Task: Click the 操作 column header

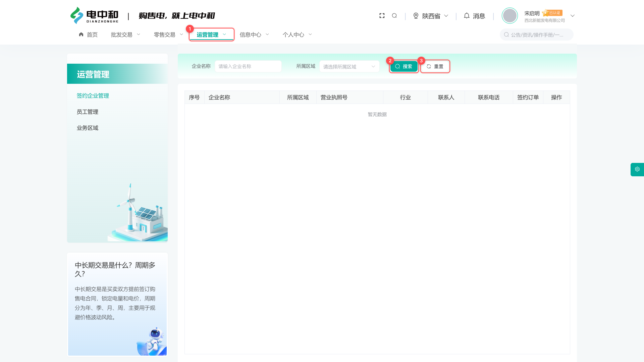Action: [x=556, y=97]
